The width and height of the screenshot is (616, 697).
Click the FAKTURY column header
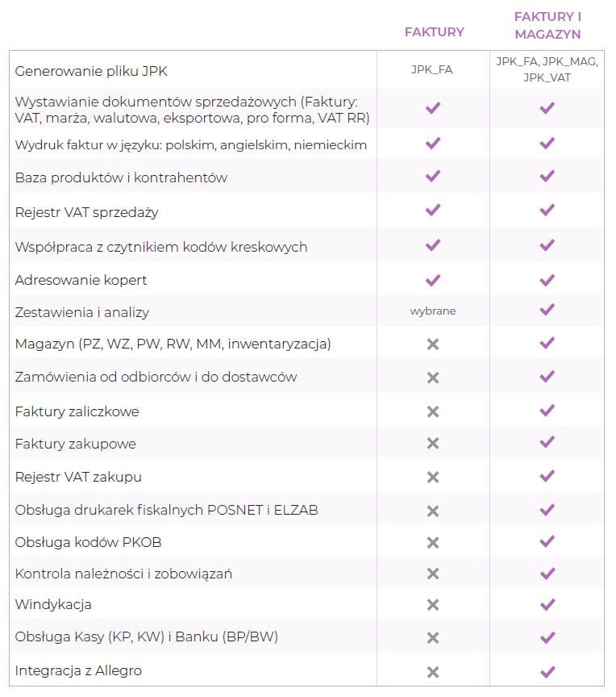(x=434, y=32)
